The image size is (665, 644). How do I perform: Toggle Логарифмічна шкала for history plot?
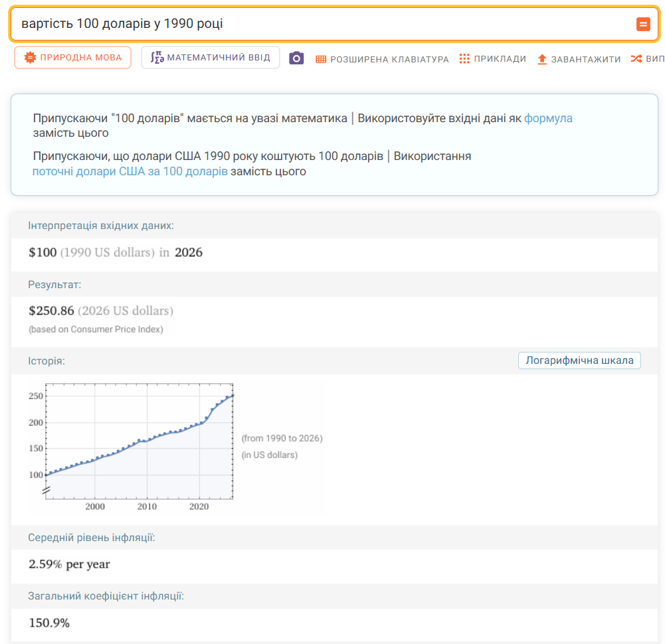(x=579, y=361)
